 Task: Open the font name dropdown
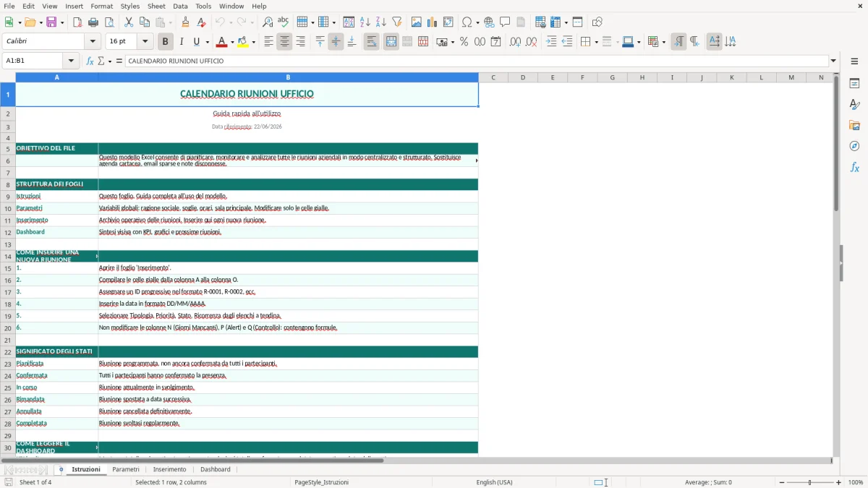(92, 42)
